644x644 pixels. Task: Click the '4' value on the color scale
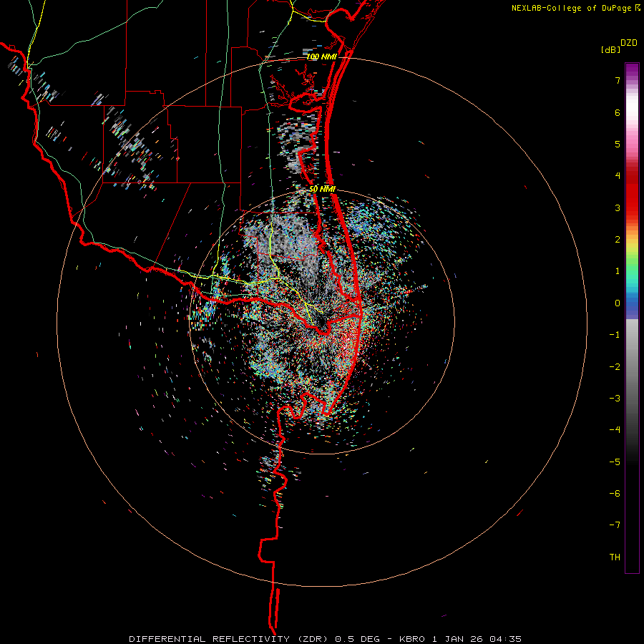pos(618,176)
